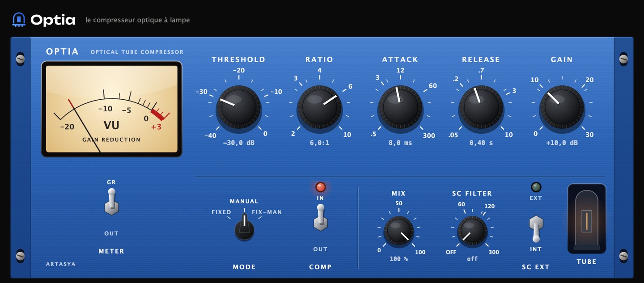Select the Release knob
The height and width of the screenshot is (283, 644).
pos(481,108)
